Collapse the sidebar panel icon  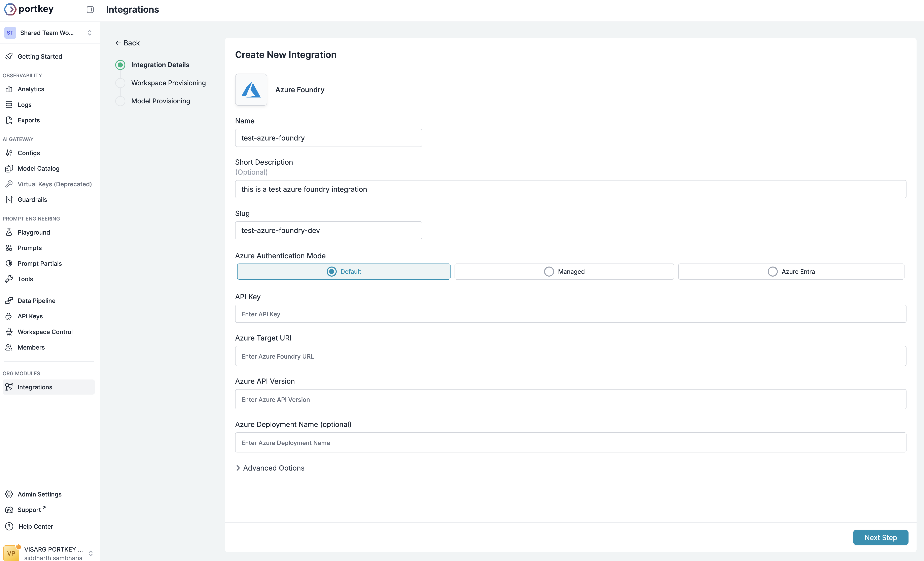tap(90, 9)
